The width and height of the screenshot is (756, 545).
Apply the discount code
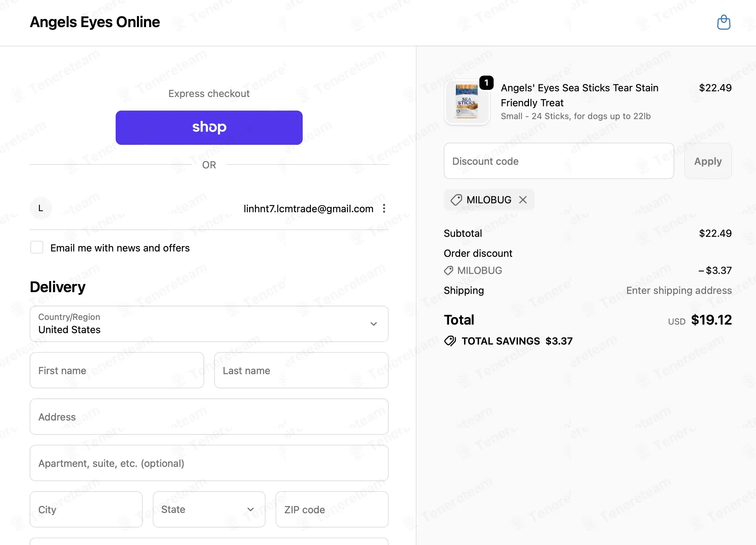[x=708, y=161]
